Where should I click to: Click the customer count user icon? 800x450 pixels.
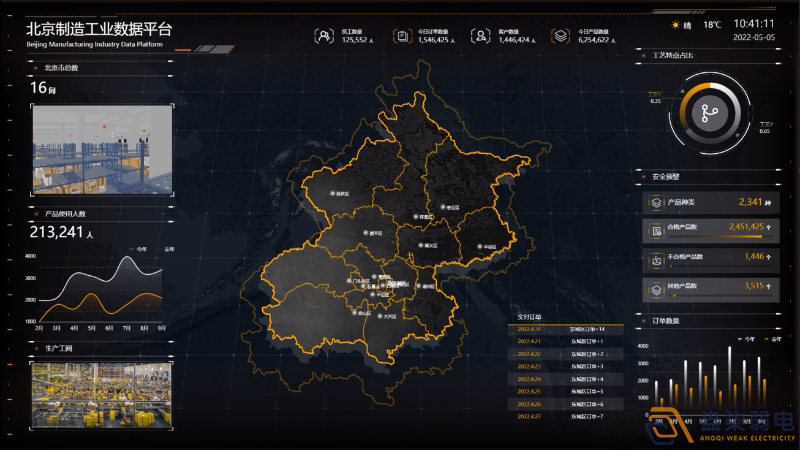point(481,36)
